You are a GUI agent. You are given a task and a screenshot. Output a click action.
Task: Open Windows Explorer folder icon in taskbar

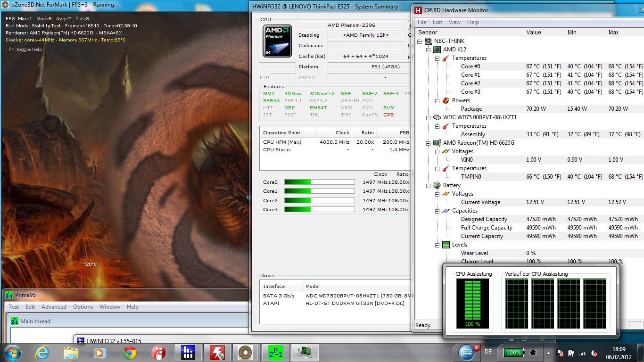point(71,353)
